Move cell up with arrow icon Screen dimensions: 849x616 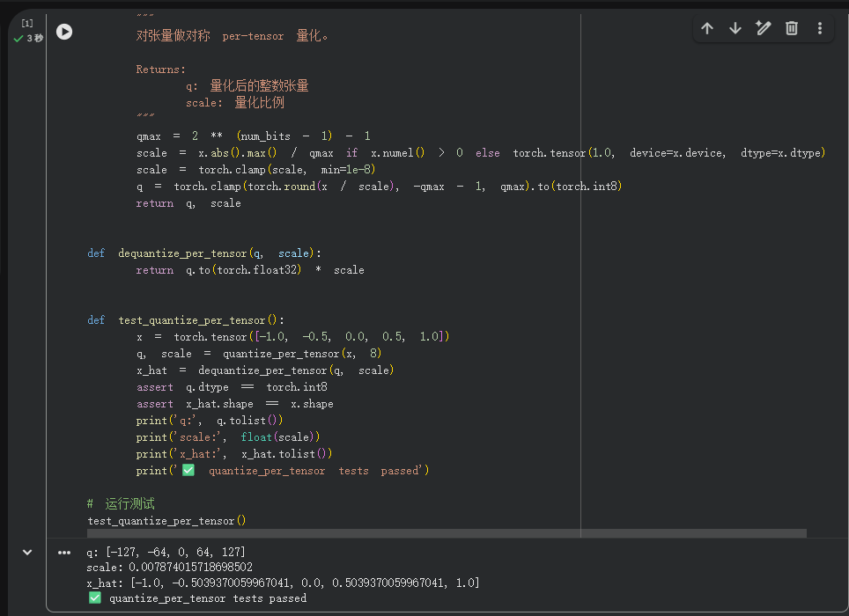point(707,28)
